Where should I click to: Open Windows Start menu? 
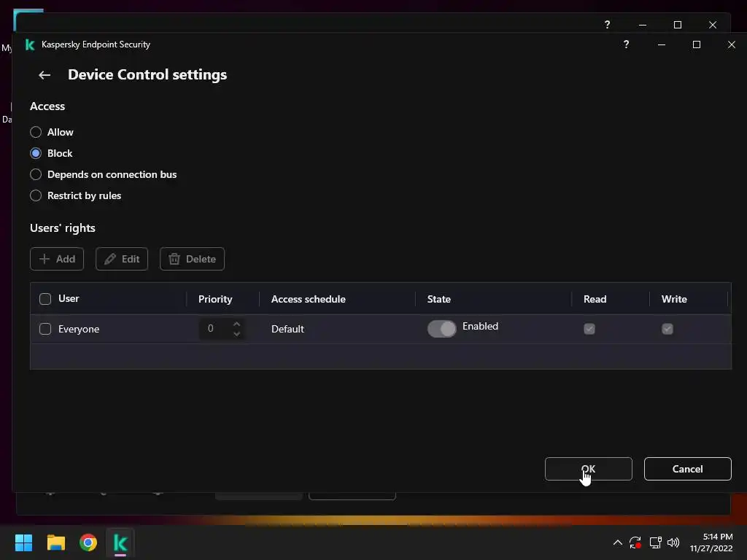pos(23,542)
